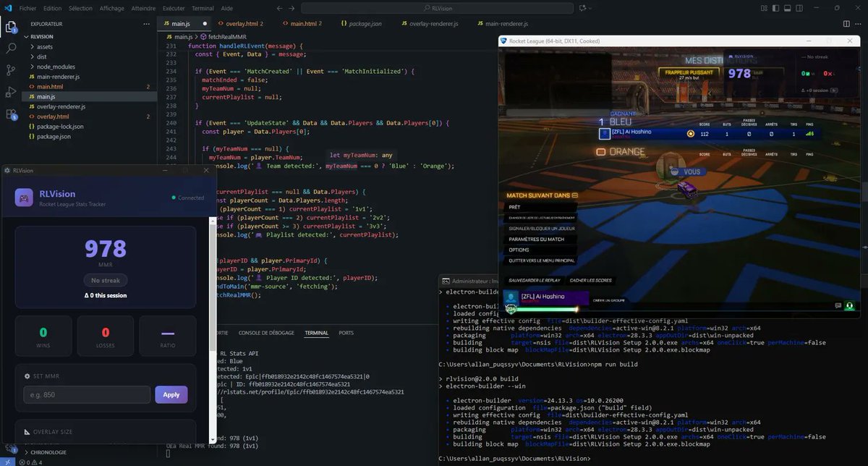This screenshot has width=868, height=466.
Task: Click the Connected status in RLVision
Action: click(x=187, y=198)
